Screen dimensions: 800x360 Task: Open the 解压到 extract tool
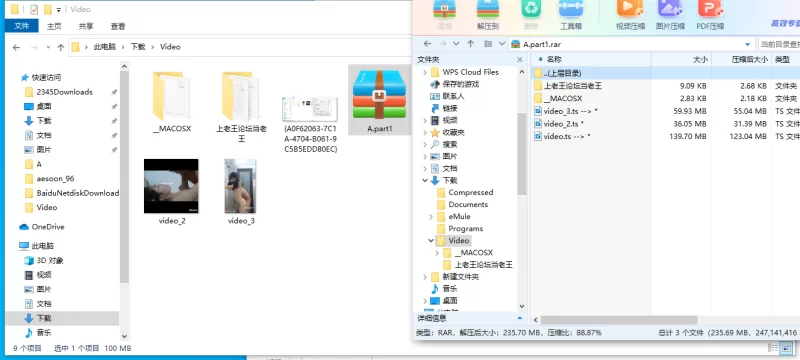click(x=488, y=15)
